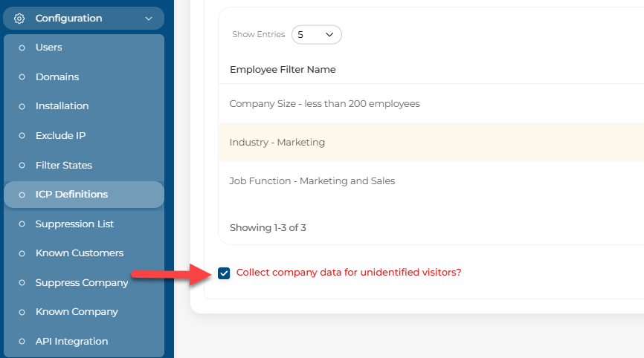644x358 pixels.
Task: Navigate to Known Customers
Action: pos(80,253)
